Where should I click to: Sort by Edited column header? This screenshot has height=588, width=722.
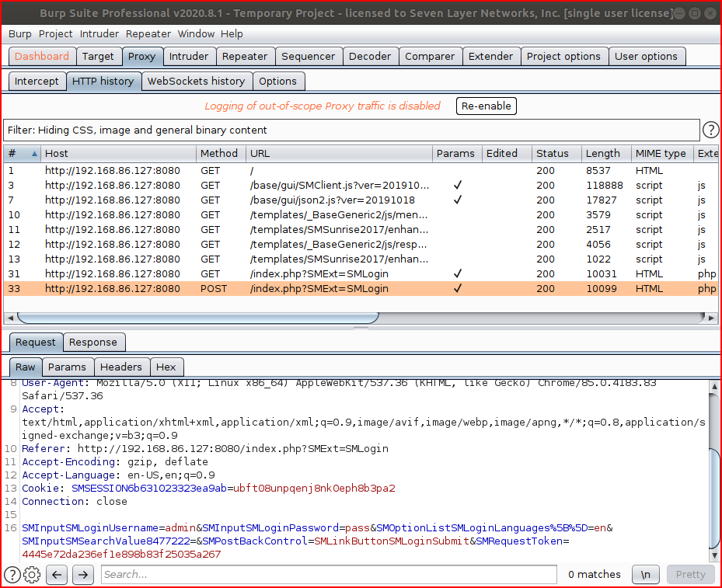point(507,154)
